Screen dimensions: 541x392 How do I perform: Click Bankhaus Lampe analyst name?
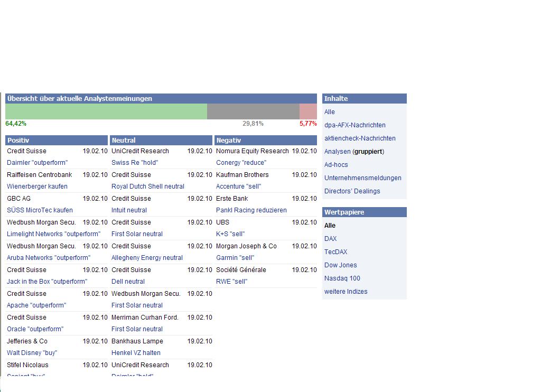(137, 341)
